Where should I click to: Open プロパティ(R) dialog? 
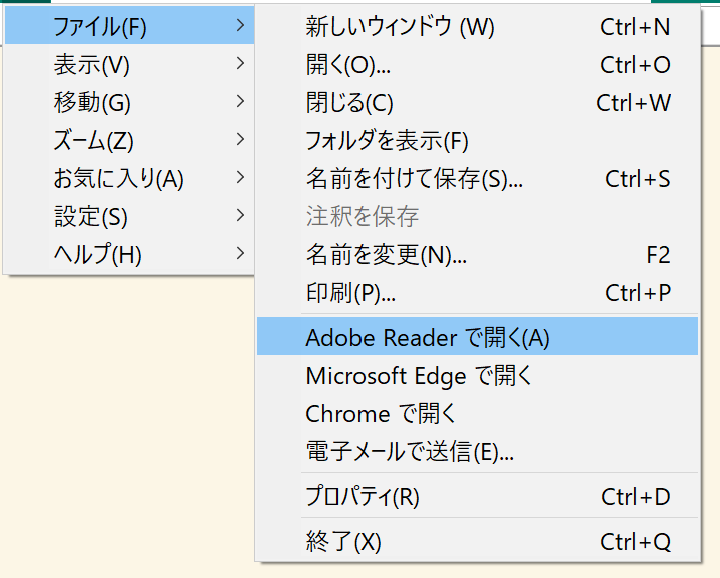point(478,496)
